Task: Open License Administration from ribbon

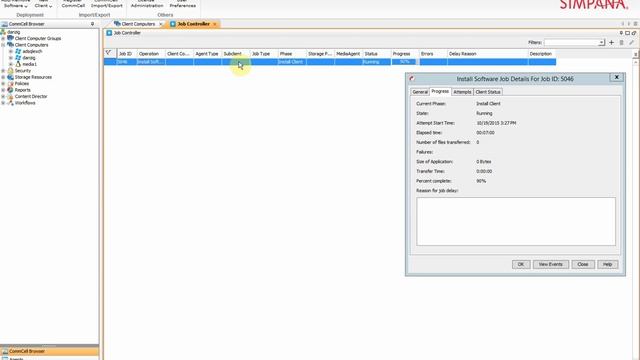Action: pyautogui.click(x=147, y=4)
